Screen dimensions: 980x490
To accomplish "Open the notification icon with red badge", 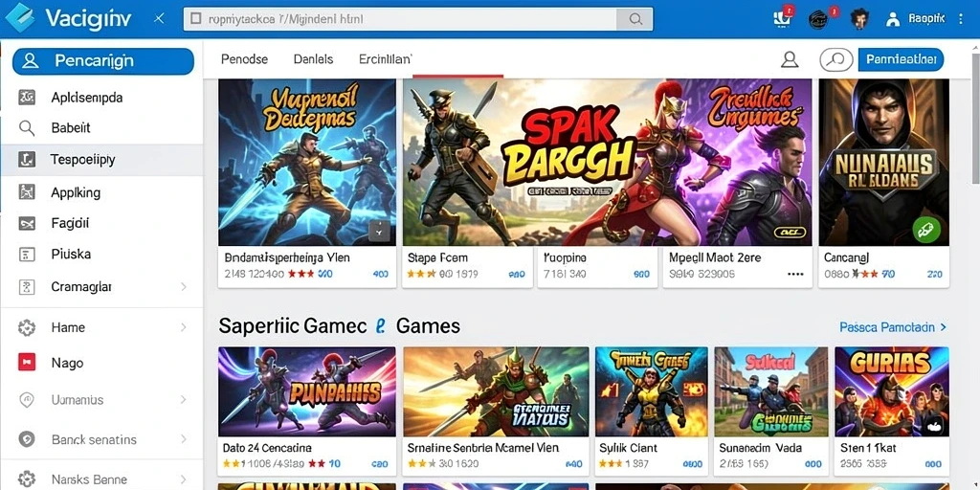I will (782, 19).
